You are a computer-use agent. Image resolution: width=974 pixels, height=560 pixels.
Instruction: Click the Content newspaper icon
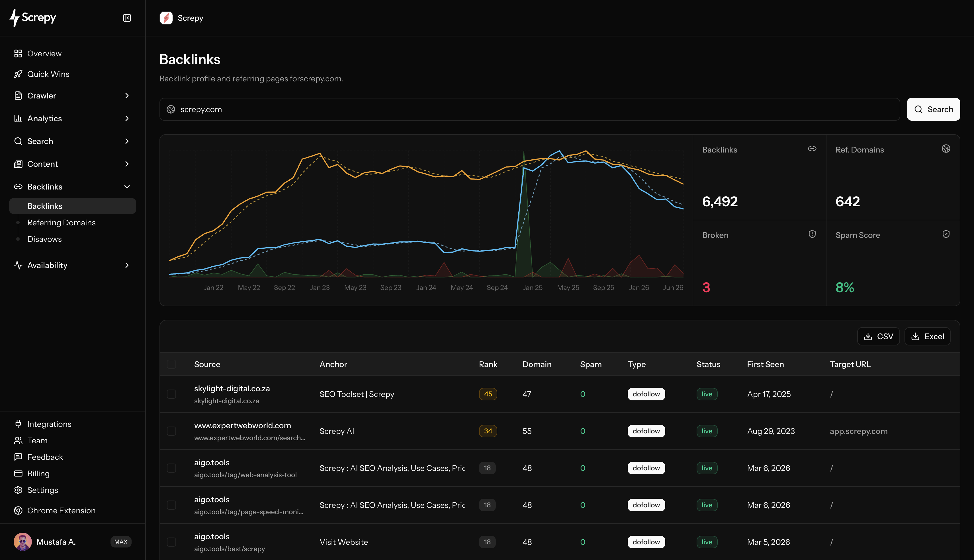pos(18,164)
